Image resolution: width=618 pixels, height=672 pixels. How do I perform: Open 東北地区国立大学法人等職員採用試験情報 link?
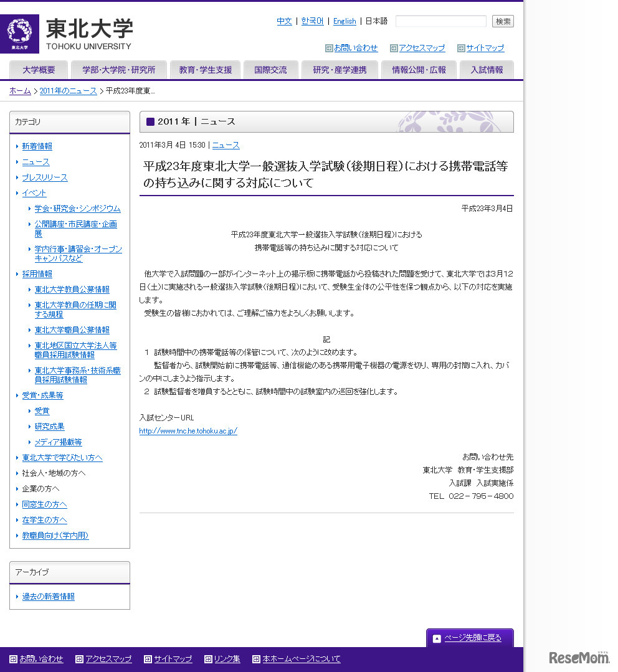[x=75, y=350]
